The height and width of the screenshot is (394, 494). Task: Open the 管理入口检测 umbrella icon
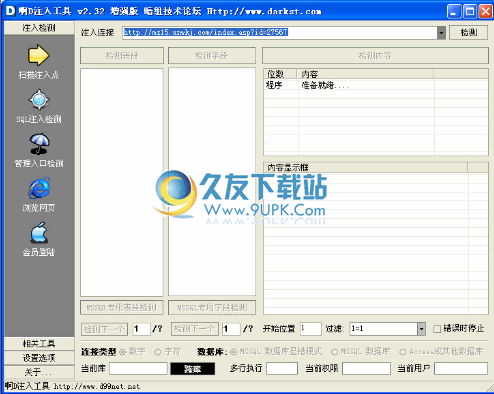coord(39,144)
